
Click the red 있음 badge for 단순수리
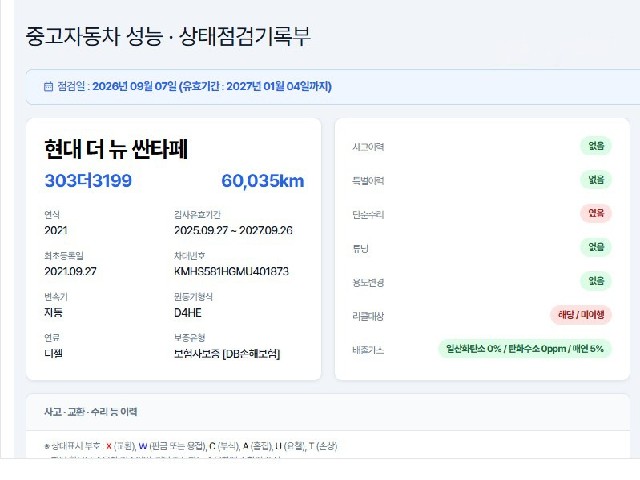point(596,213)
